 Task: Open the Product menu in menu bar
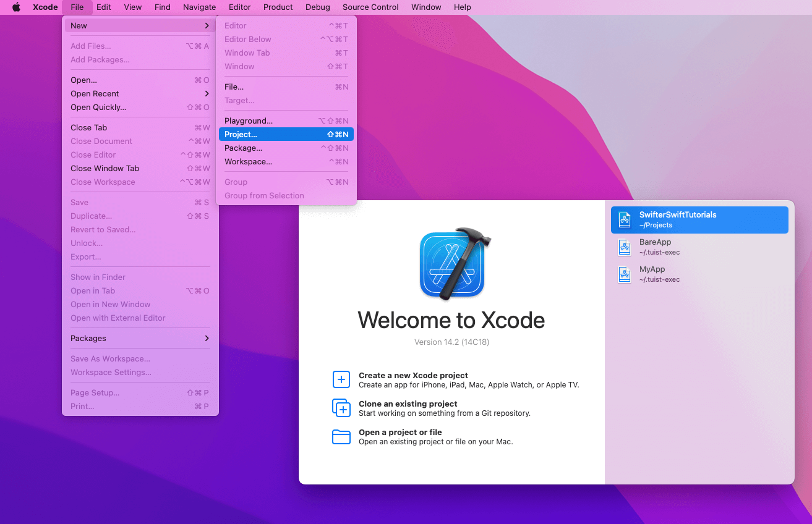point(278,7)
